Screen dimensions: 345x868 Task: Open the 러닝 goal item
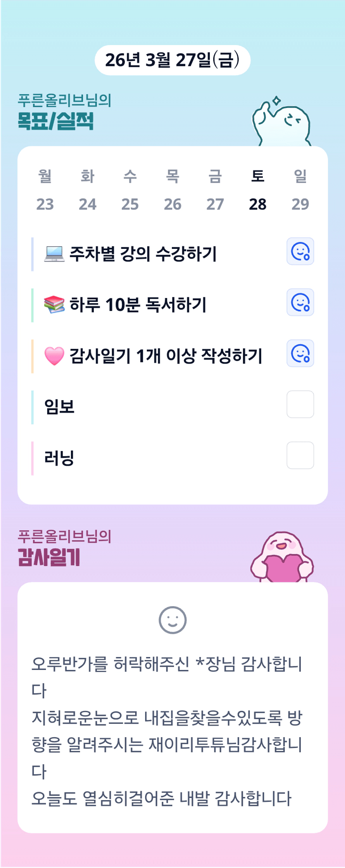click(59, 458)
